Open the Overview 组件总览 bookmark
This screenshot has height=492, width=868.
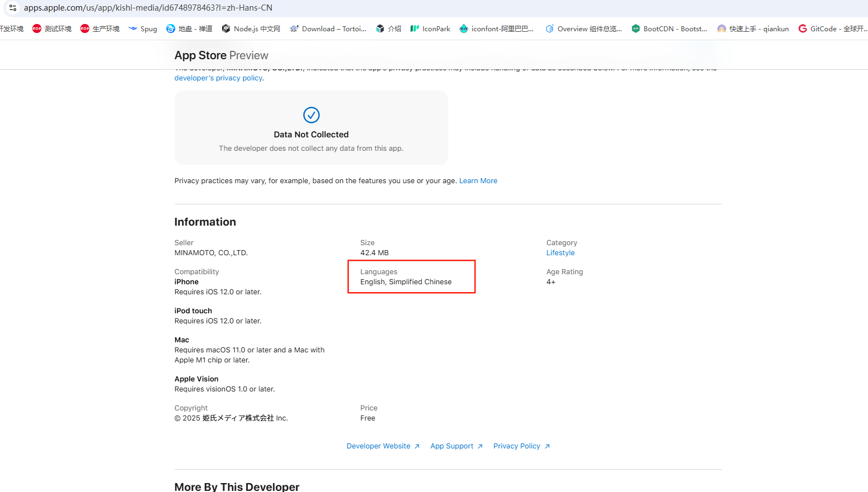(583, 29)
